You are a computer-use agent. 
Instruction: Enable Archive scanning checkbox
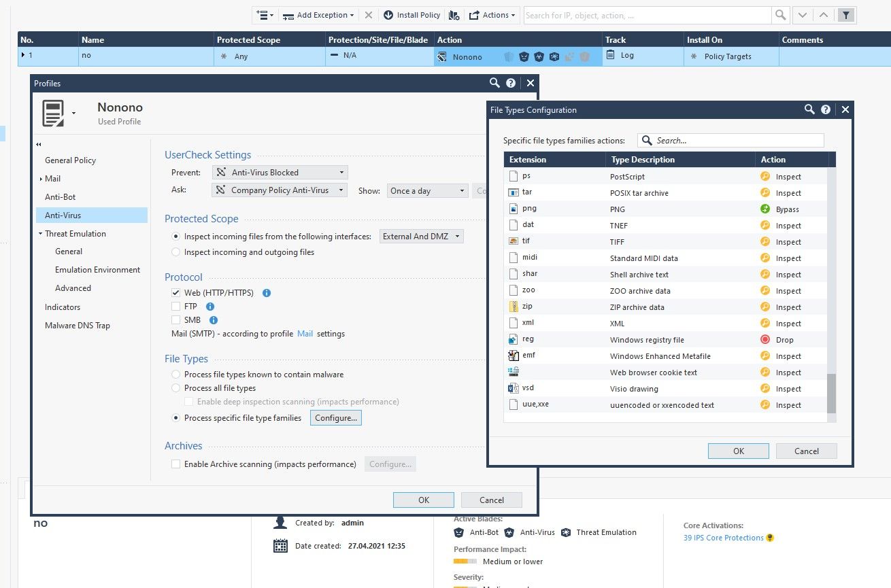coord(175,464)
